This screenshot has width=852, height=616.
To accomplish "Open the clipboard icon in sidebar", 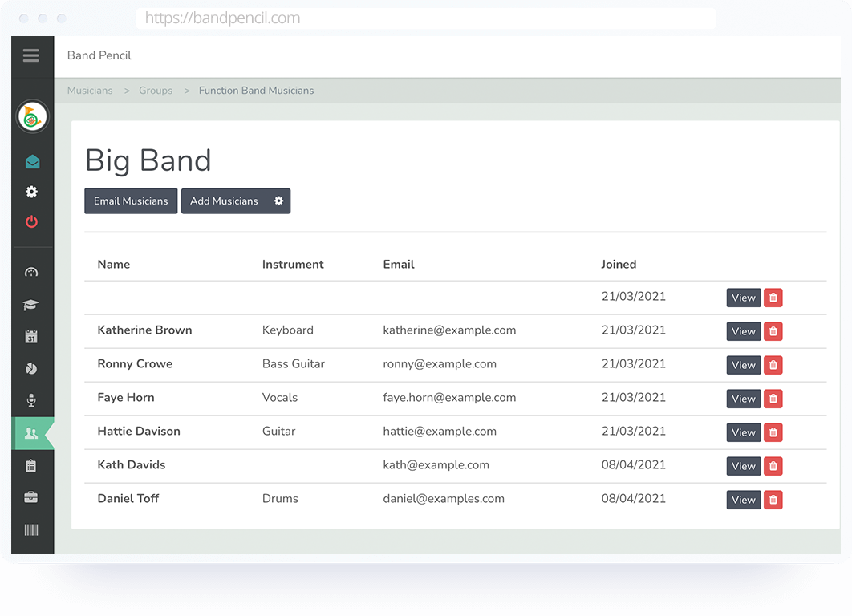I will 32,465.
